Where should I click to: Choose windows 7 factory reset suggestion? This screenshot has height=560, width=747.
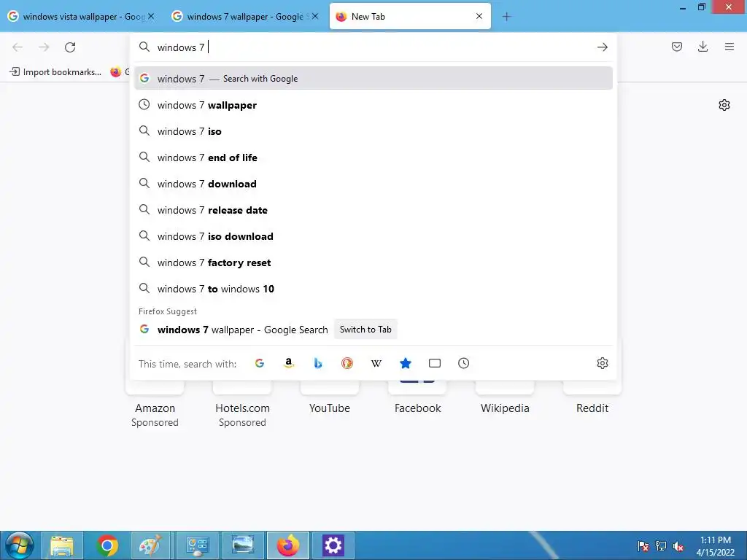373,262
